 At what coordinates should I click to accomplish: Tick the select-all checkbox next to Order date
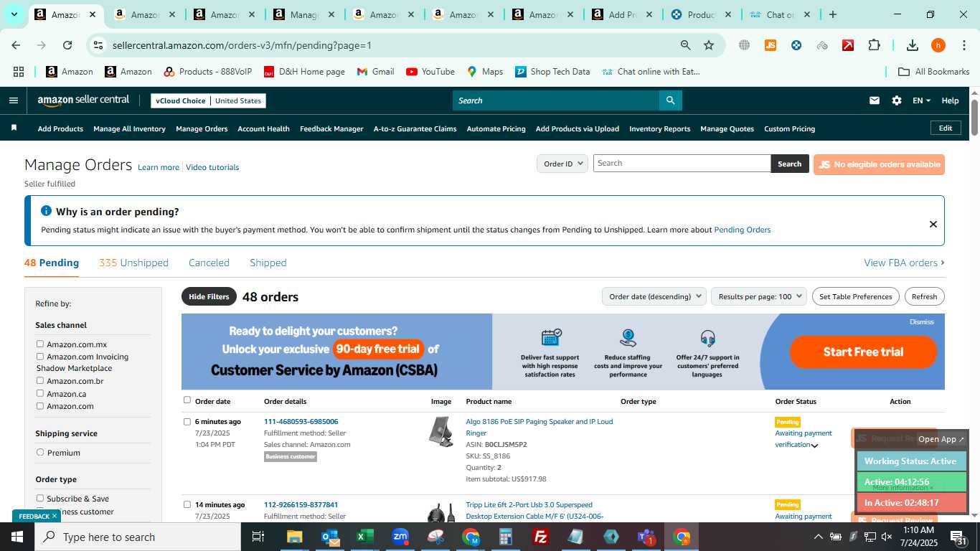(x=187, y=400)
